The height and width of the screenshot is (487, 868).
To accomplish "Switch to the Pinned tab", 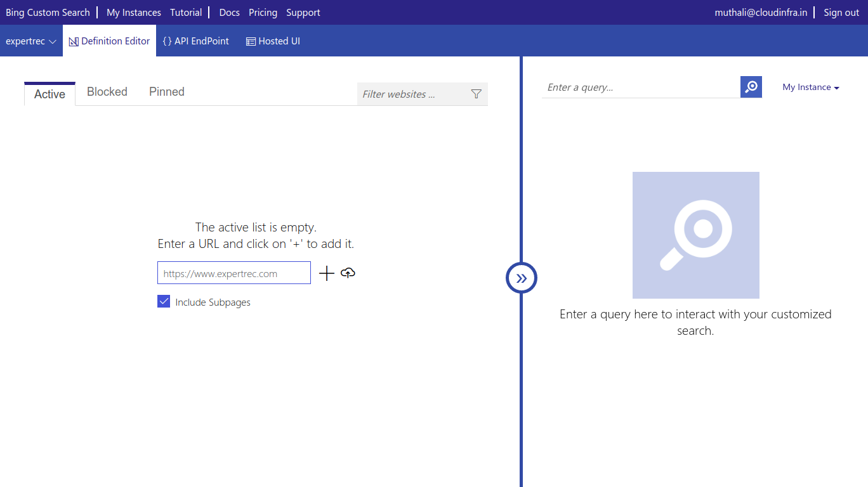I will click(166, 92).
